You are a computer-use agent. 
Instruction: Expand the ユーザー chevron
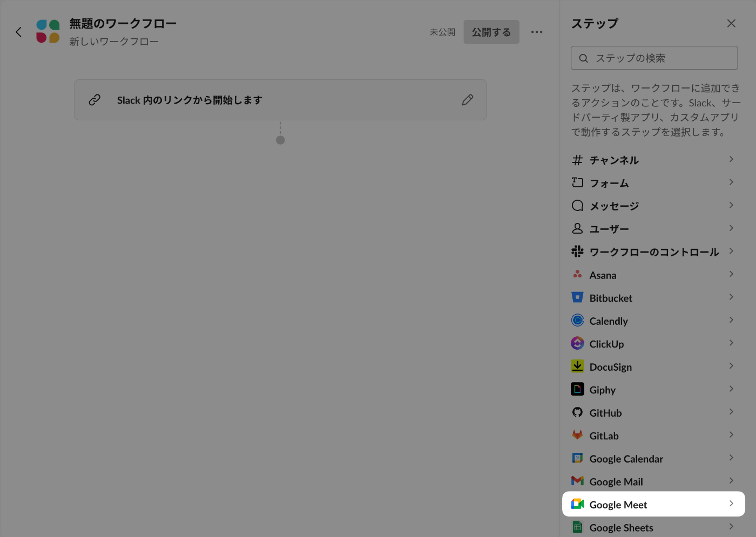click(731, 228)
